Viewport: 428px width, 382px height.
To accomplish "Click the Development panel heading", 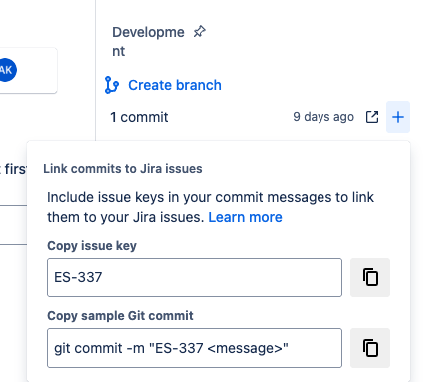I will tap(148, 42).
